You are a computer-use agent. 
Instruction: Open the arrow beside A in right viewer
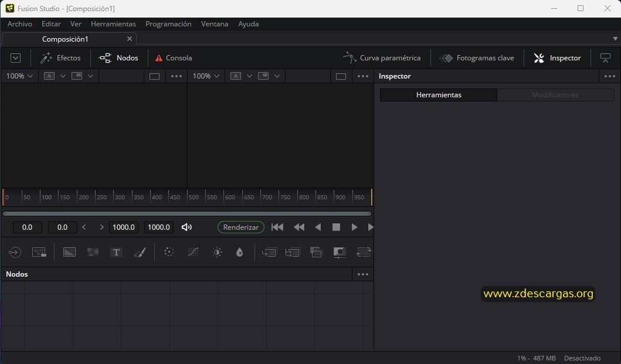[249, 76]
